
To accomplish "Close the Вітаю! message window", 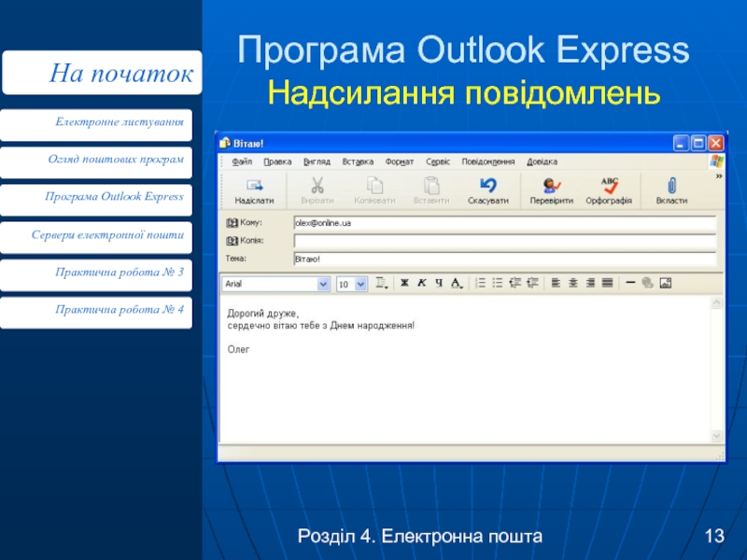I will coord(716,144).
